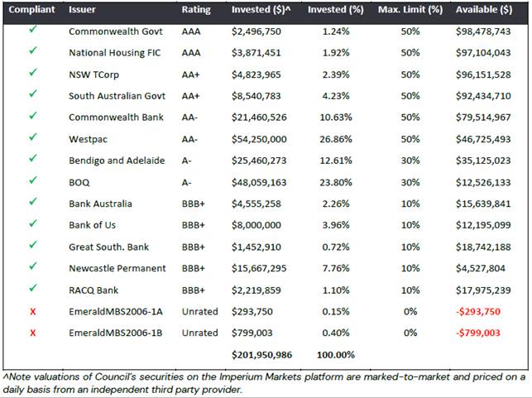This screenshot has width=532, height=398.
Task: Select the Max. Limit (%) header
Action: (x=410, y=10)
